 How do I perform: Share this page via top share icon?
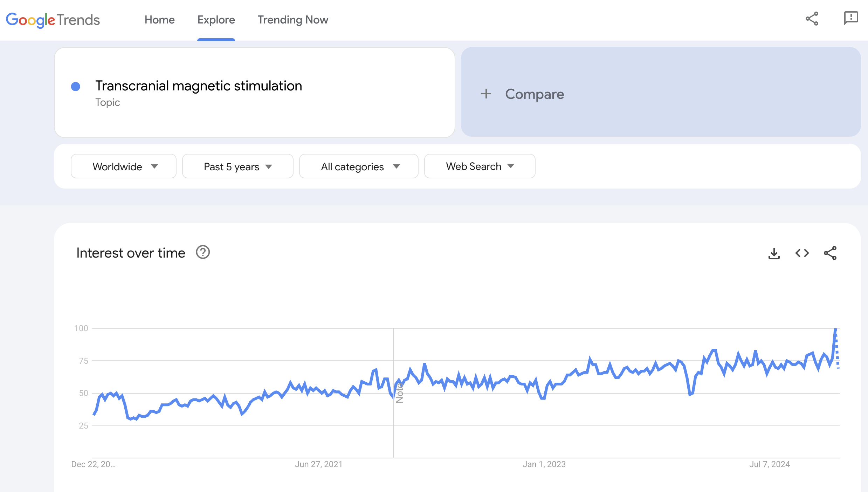[812, 19]
